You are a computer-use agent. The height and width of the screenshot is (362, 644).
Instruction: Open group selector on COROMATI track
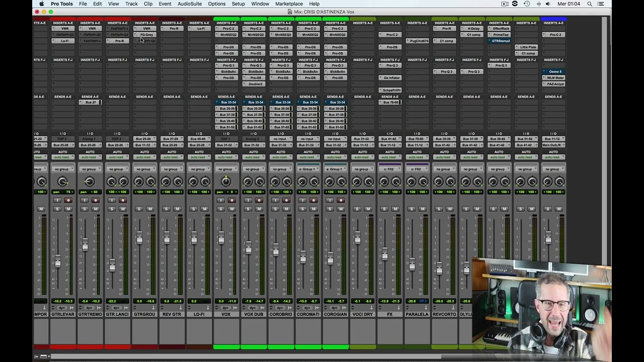(x=308, y=169)
